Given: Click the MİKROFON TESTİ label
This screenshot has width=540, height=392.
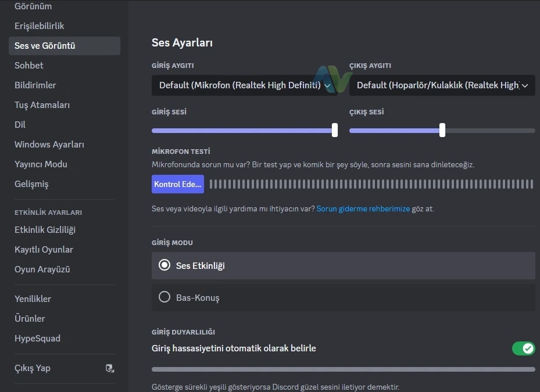Looking at the screenshot, I should pyautogui.click(x=181, y=152).
